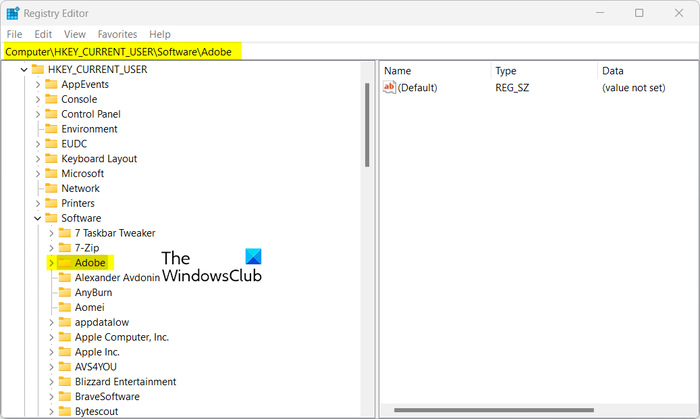This screenshot has height=419, width=700.
Task: Select the Blizzard Entertainment key label
Action: (x=125, y=382)
